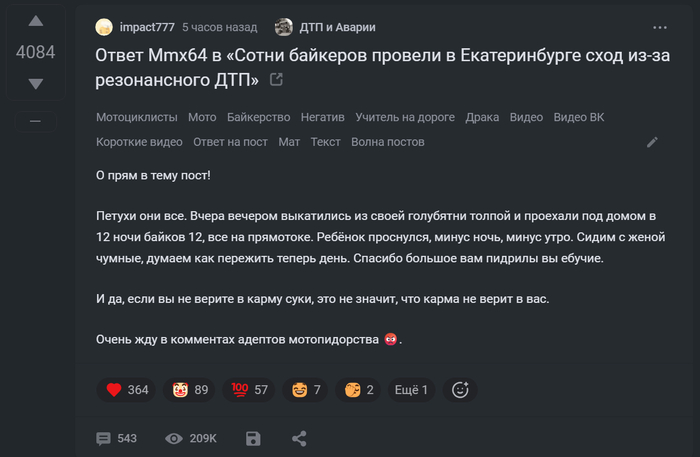The width and height of the screenshot is (700, 457).
Task: Upvote the post with the up arrow
Action: [x=35, y=21]
